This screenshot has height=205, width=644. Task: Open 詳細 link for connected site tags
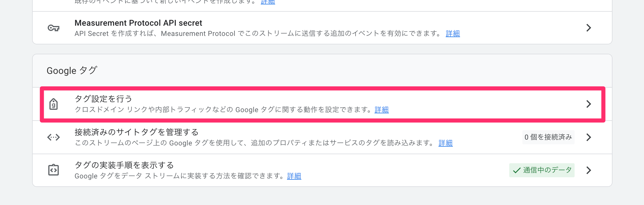point(445,143)
